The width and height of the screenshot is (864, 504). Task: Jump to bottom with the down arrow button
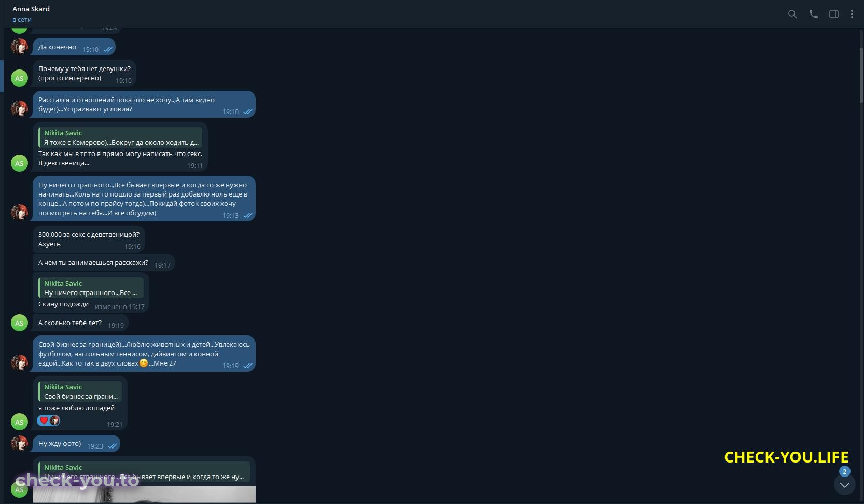point(845,485)
